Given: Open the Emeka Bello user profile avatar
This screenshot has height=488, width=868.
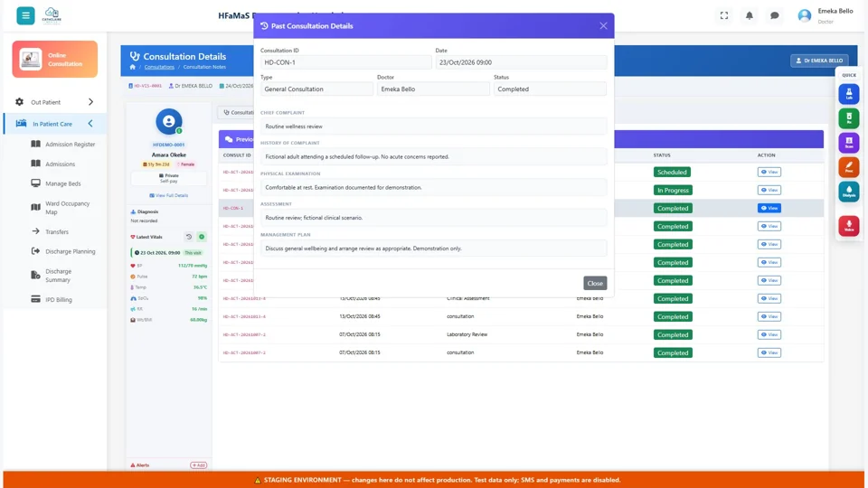Looking at the screenshot, I should (805, 15).
